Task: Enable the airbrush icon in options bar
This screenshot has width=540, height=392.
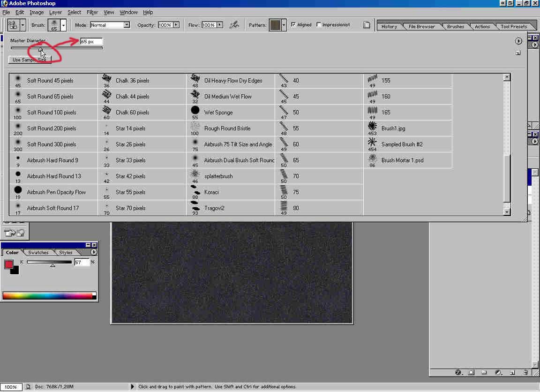Action: 234,25
